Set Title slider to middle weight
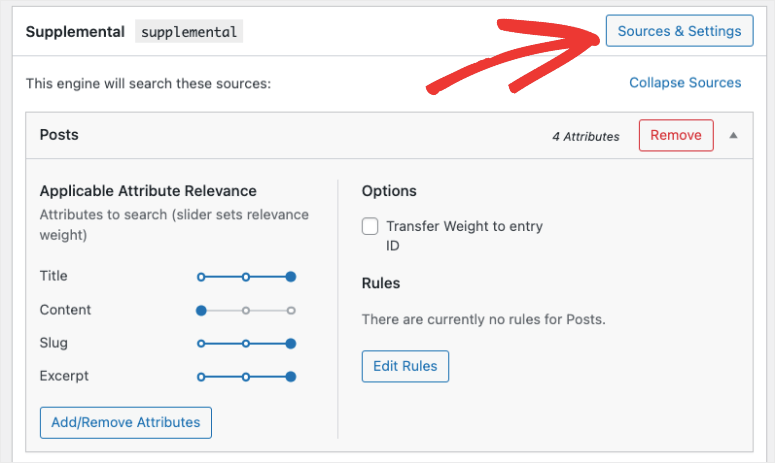Viewport: 775px width, 463px height. pos(246,276)
